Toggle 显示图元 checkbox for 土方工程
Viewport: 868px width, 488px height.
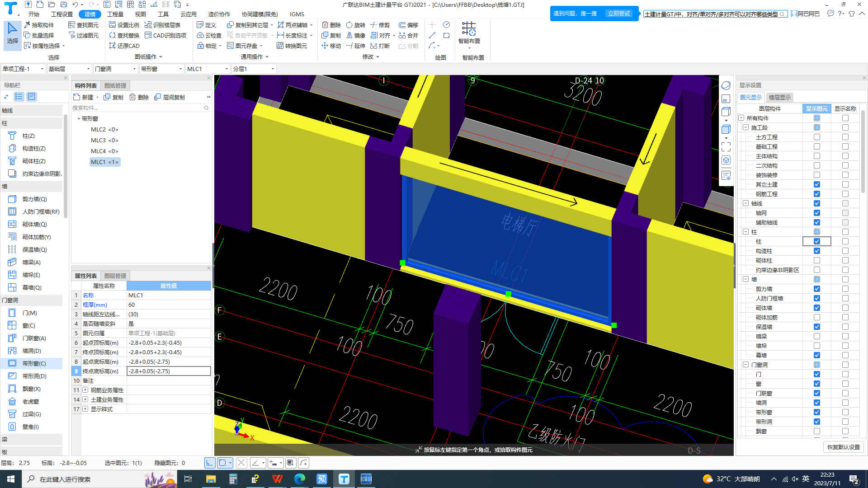coord(816,137)
